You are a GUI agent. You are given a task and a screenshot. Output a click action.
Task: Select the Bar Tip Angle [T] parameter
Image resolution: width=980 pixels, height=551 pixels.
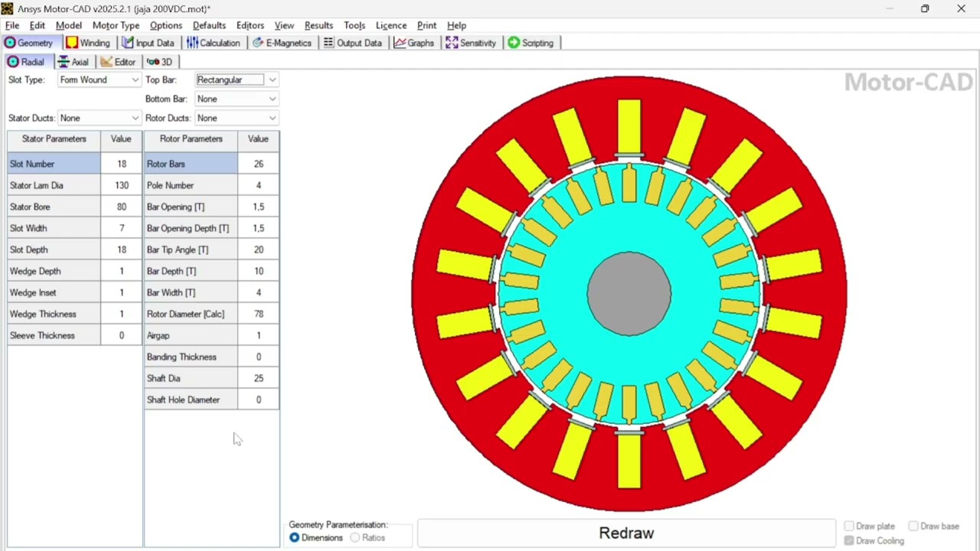tap(191, 249)
